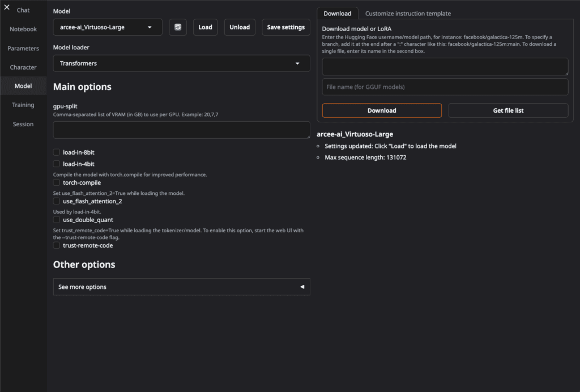This screenshot has height=392, width=580.
Task: Click the Save settings button
Action: pyautogui.click(x=286, y=27)
